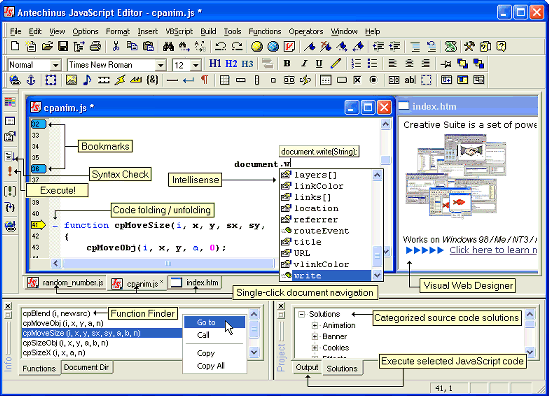The image size is (549, 396).
Task: Open the Operators menu
Action: point(306,32)
